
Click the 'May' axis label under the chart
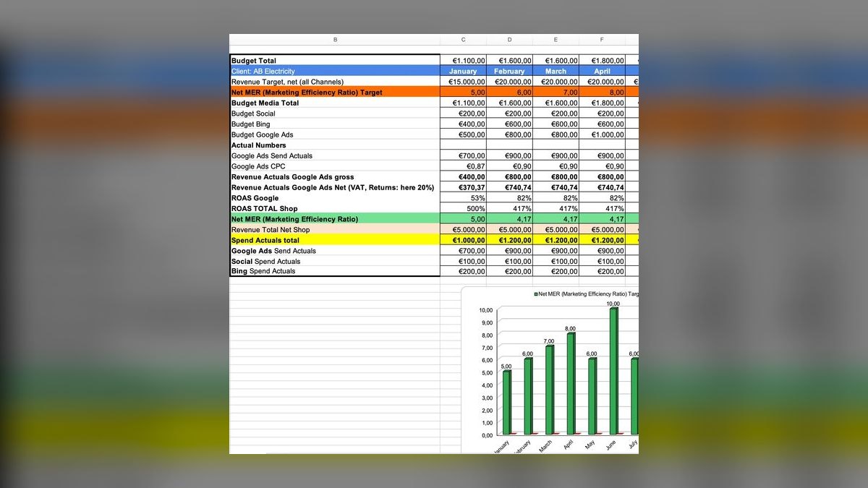click(590, 445)
